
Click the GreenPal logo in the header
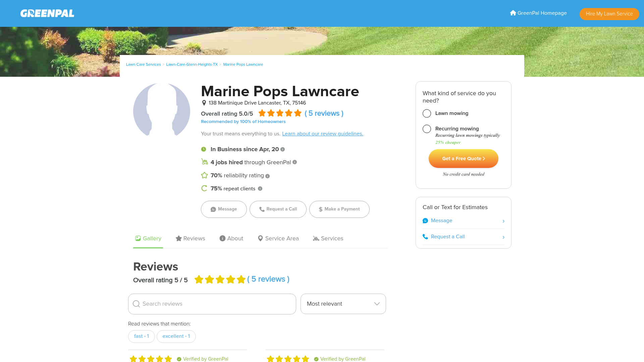tap(47, 13)
